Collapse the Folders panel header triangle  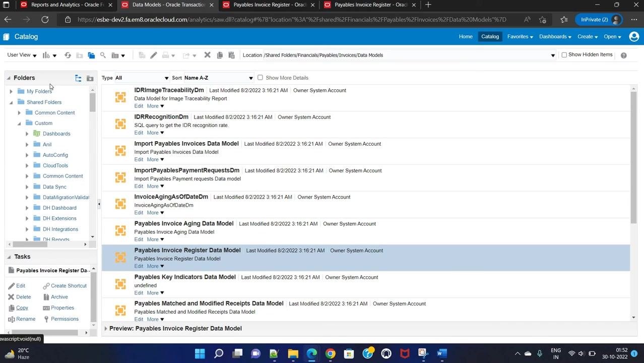(x=9, y=78)
